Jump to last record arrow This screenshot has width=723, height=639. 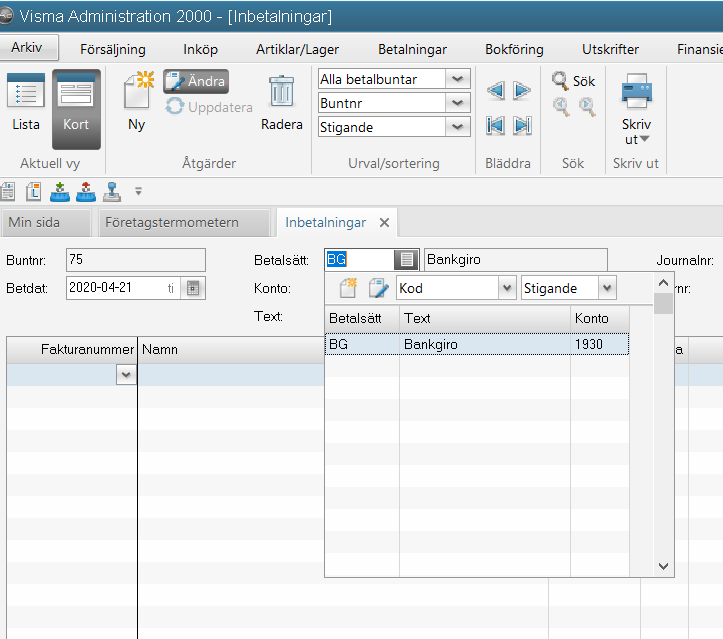pyautogui.click(x=522, y=125)
